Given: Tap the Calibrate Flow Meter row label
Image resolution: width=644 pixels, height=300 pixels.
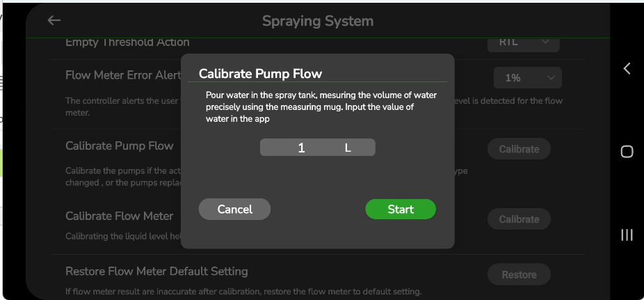Looking at the screenshot, I should click(120, 216).
